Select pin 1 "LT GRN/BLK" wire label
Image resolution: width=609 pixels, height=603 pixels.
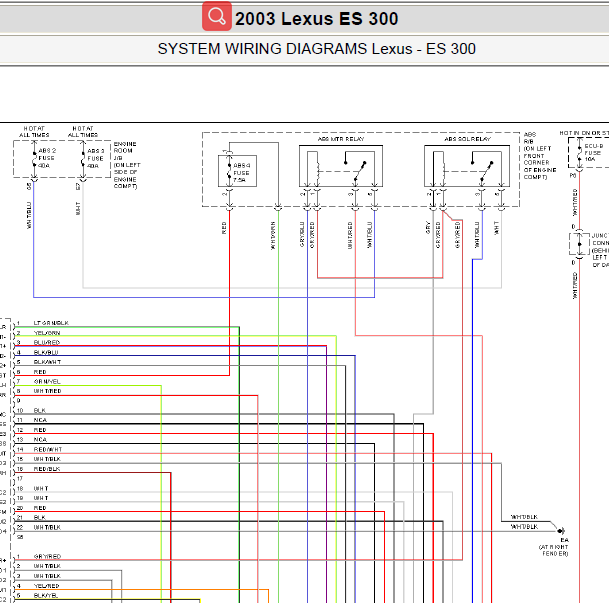[x=51, y=323]
